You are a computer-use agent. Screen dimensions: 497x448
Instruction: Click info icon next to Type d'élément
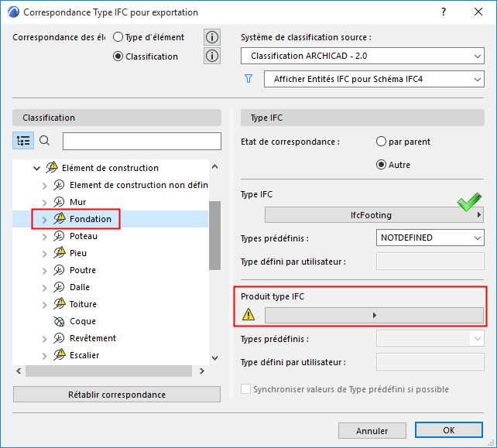pyautogui.click(x=212, y=37)
